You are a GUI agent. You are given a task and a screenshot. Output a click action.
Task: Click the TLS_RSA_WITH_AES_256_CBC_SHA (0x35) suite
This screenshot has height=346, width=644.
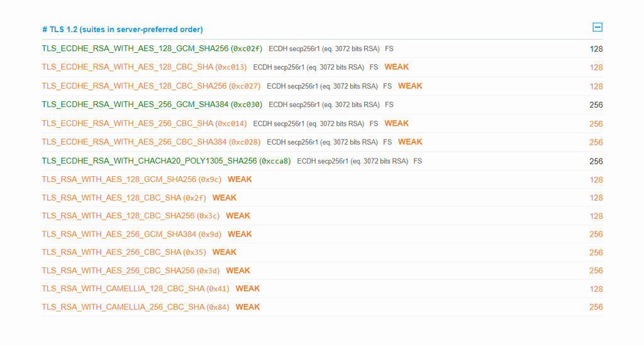pos(124,252)
